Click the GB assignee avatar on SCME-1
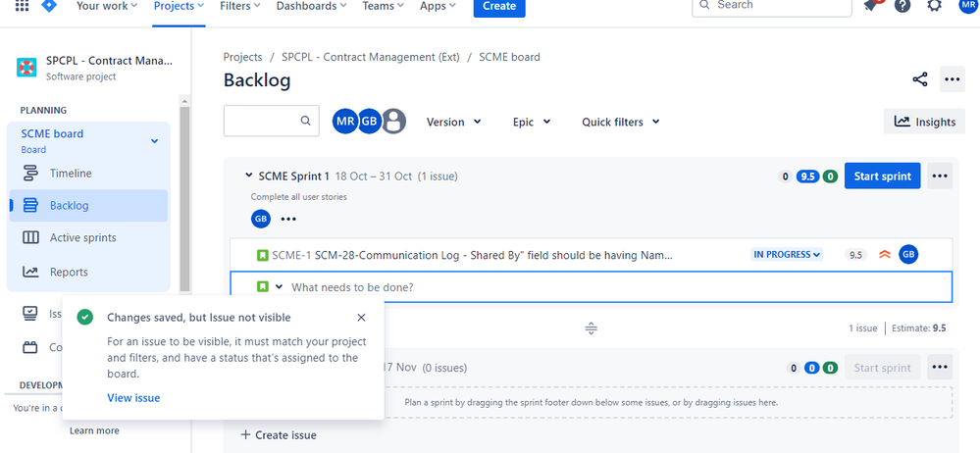The image size is (980, 453). click(908, 254)
